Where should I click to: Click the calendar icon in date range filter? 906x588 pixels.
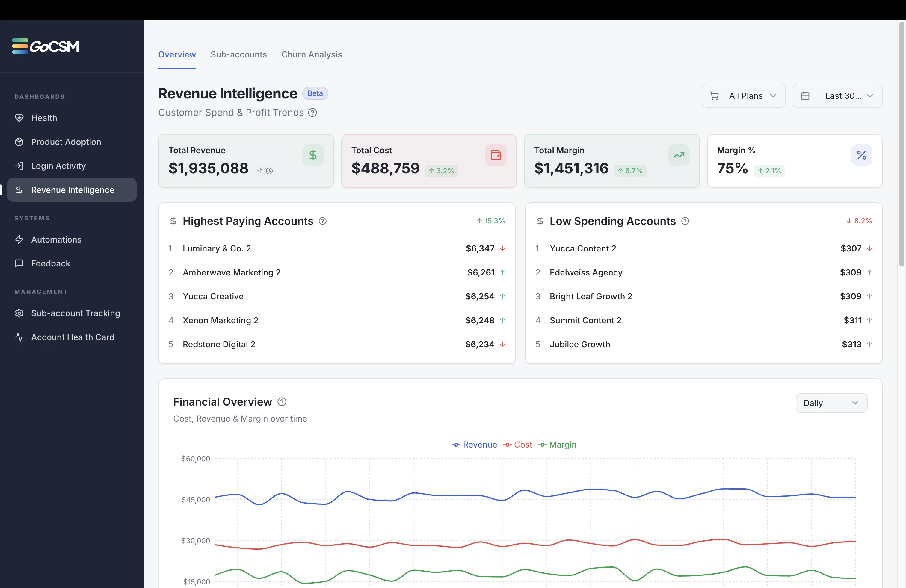[x=805, y=96]
